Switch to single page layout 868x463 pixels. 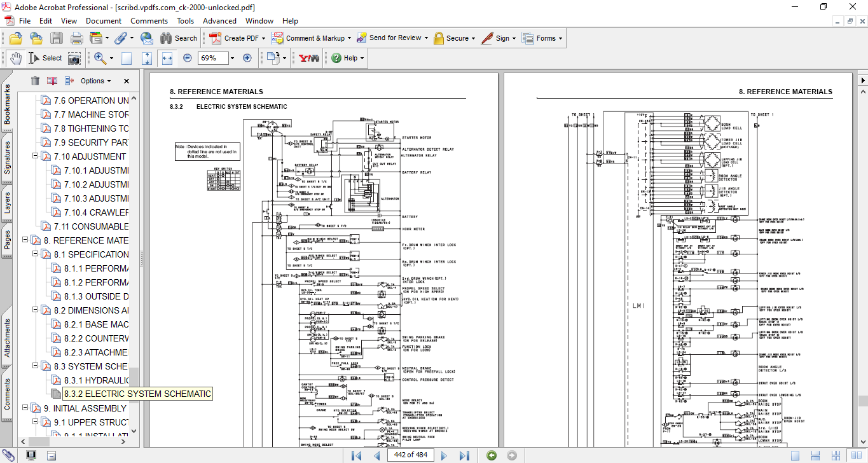(x=796, y=455)
